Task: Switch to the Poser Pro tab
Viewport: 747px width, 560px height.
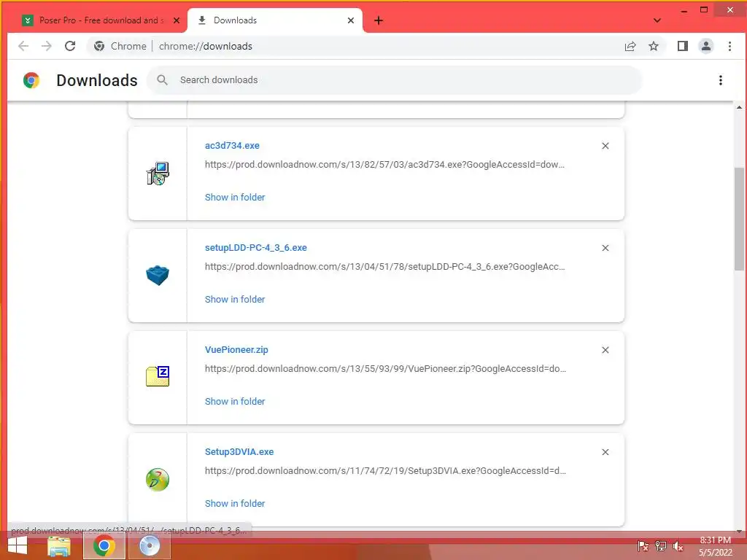Action: 100,20
